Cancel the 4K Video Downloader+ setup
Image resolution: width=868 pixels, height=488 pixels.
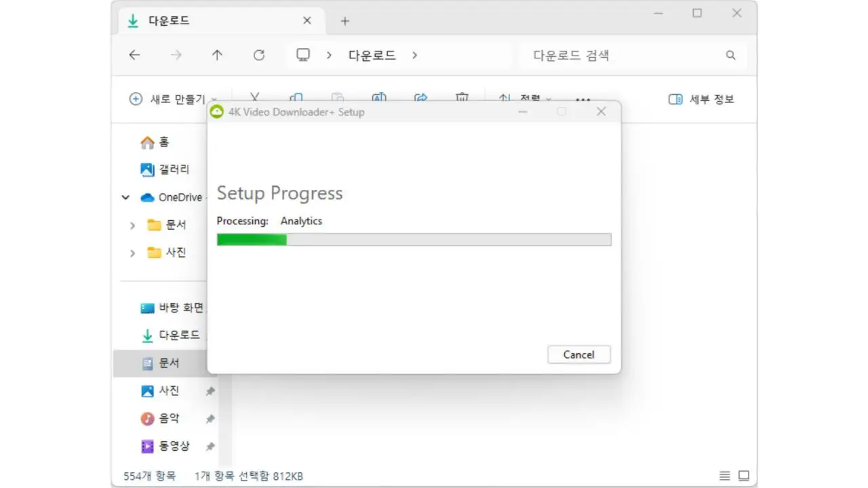tap(578, 354)
